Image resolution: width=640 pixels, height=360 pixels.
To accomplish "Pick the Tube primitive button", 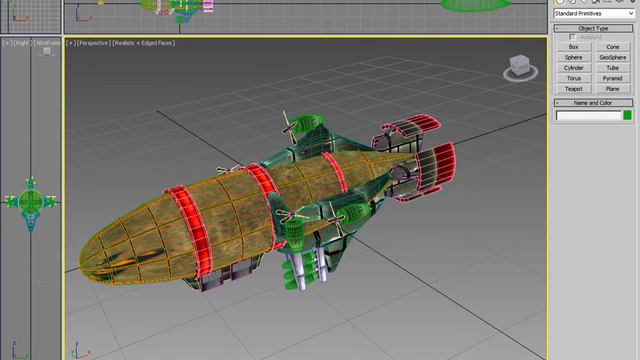I will (x=613, y=68).
